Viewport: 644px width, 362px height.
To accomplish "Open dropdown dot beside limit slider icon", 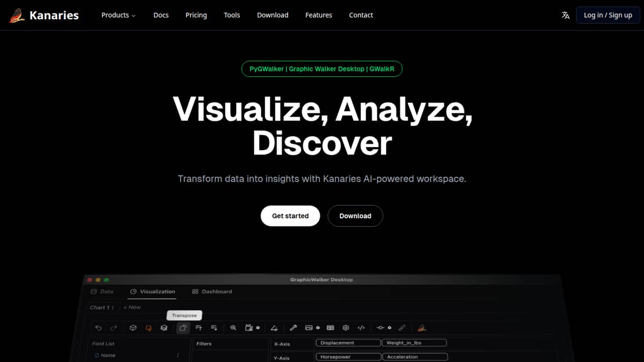I will [390, 328].
